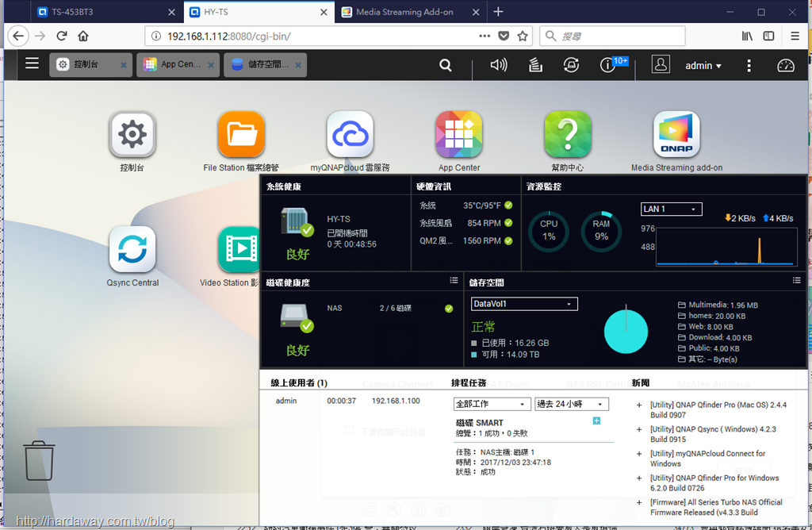Screen dimensions: 812x530
Task: Switch to the HY-TS browser tab
Action: coord(259,12)
